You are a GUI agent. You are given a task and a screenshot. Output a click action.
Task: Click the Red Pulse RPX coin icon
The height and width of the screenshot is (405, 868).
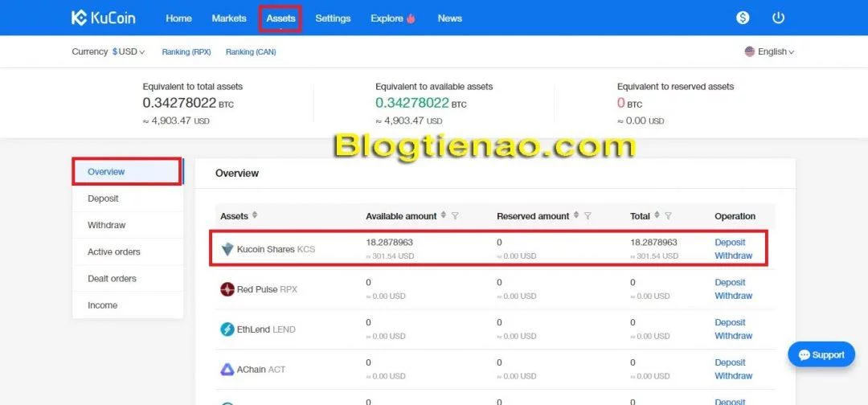[227, 289]
